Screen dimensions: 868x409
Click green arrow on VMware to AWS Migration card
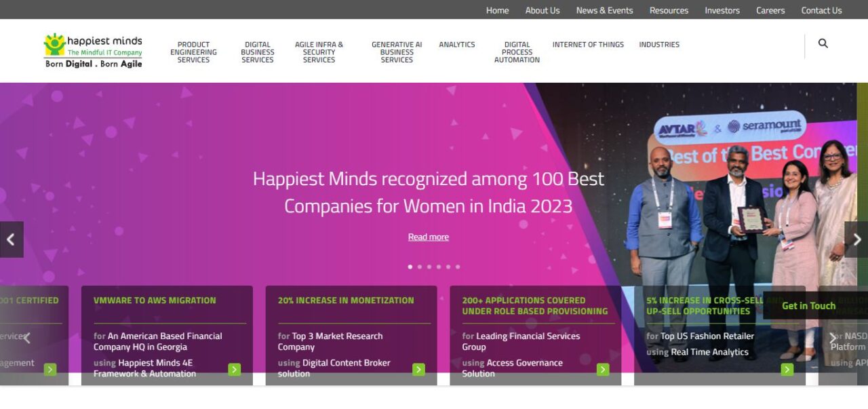(x=235, y=370)
